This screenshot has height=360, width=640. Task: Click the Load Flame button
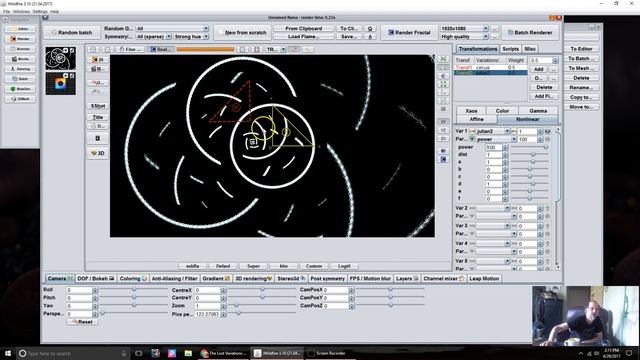tap(304, 37)
